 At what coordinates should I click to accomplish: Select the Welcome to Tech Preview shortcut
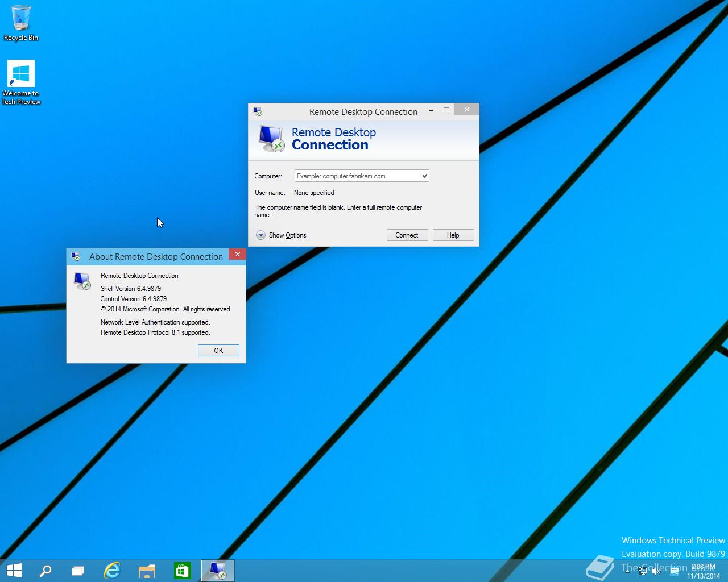[x=21, y=82]
